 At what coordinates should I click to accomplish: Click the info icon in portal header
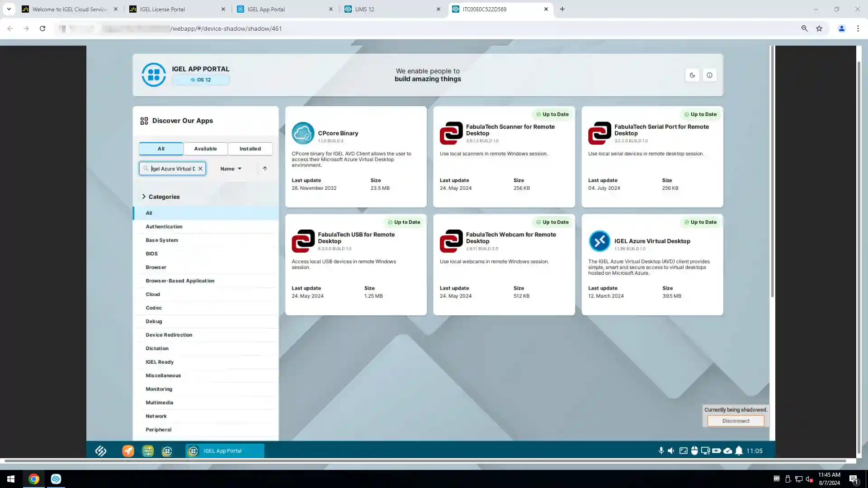pyautogui.click(x=709, y=75)
